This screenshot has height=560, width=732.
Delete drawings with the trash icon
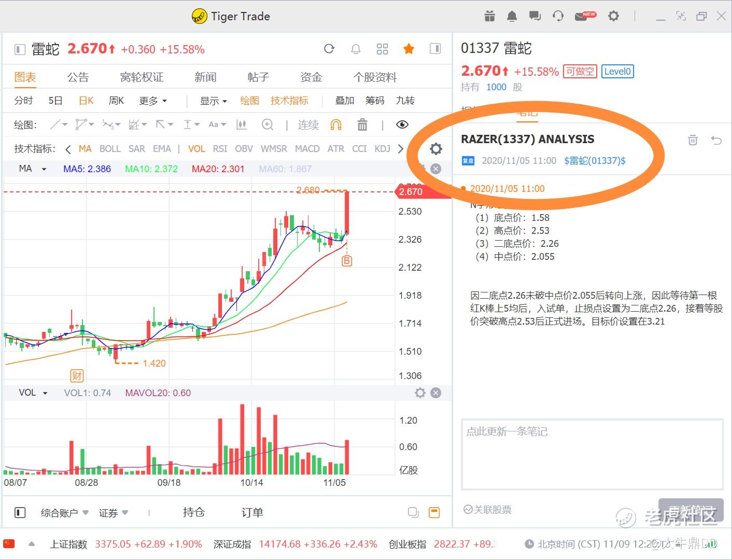(362, 124)
